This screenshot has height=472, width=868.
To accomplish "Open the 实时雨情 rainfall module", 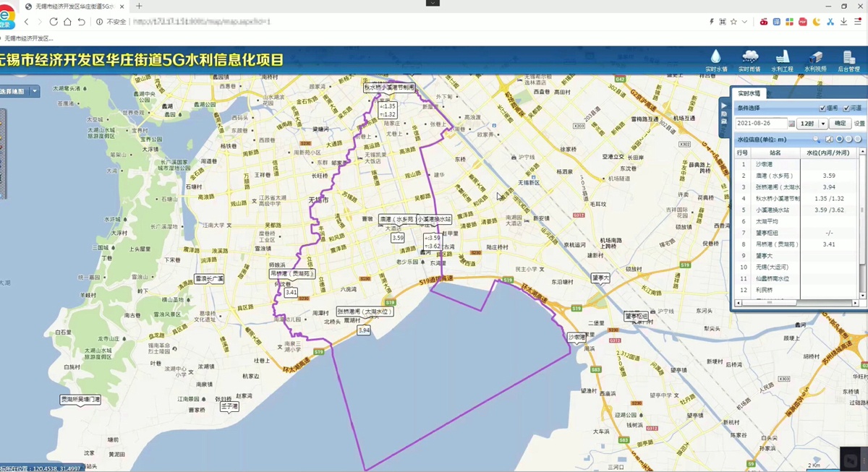I will tap(749, 60).
